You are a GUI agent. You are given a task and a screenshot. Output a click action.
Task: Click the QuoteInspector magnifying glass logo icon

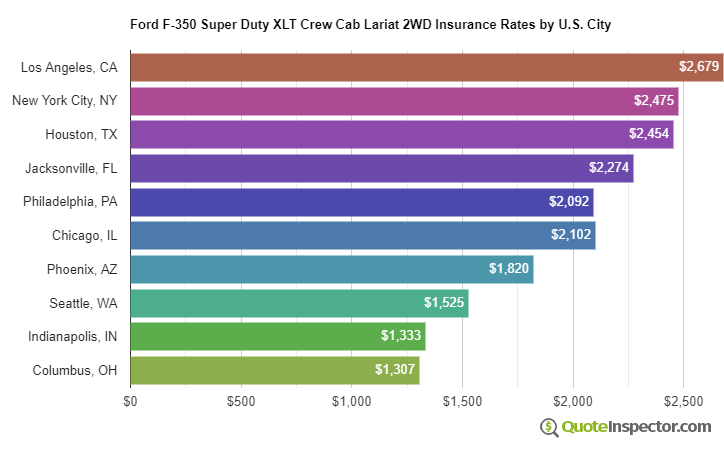tap(549, 427)
